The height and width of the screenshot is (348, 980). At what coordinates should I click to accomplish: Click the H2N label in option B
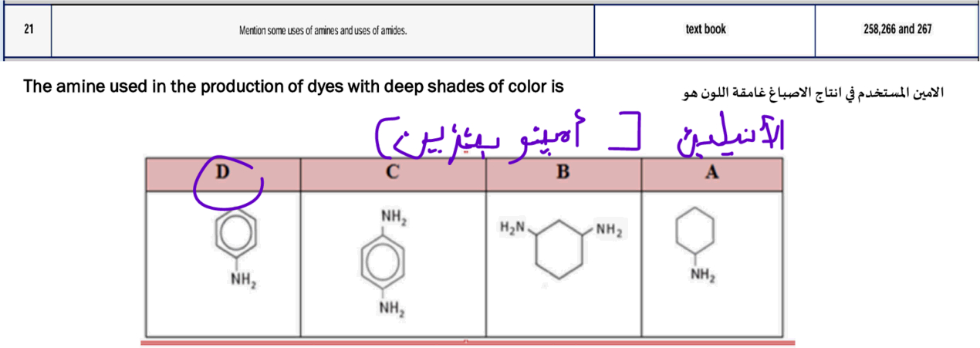tap(513, 227)
